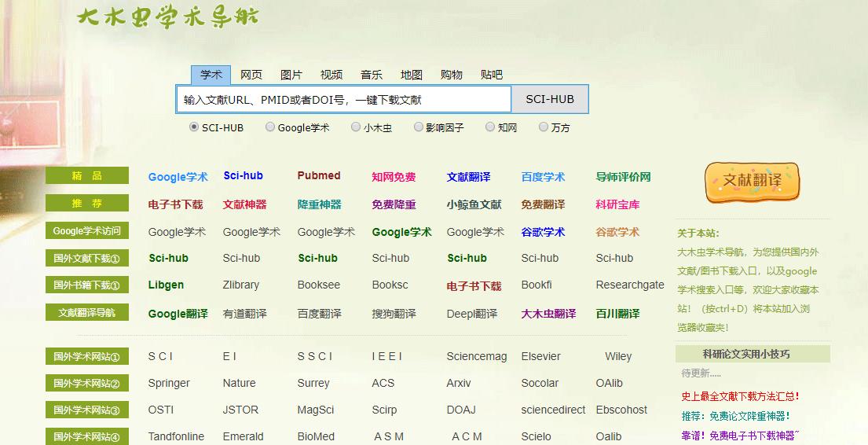868x445 pixels.
Task: Choose the 购物 tab
Action: (451, 74)
